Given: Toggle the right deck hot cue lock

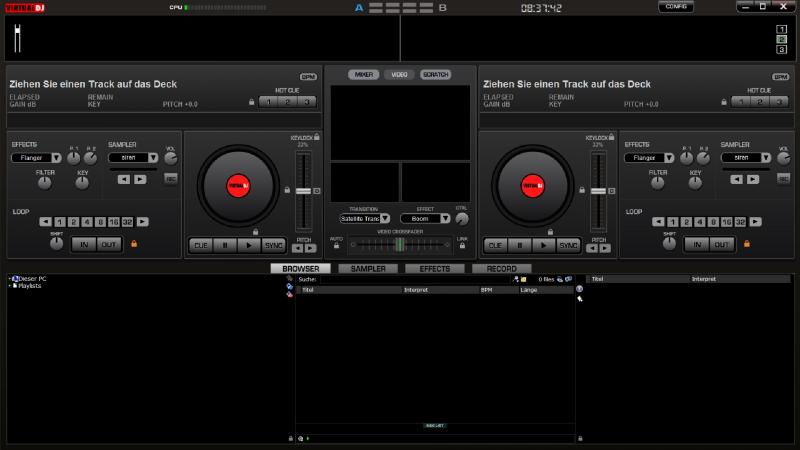Looking at the screenshot, I should (724, 102).
